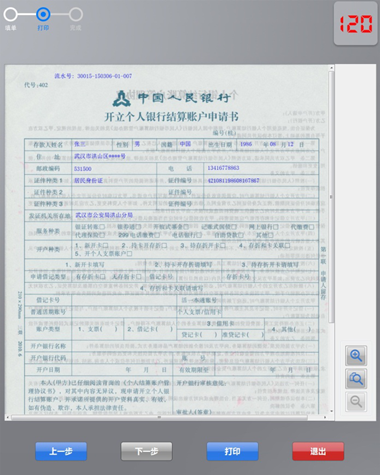The image size is (380, 475).
Task: Select the highlighted 打印 step circle
Action: point(43,14)
